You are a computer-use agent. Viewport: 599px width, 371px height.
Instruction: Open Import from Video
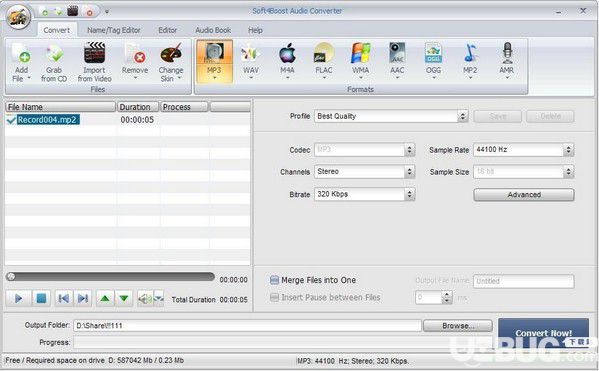94,63
